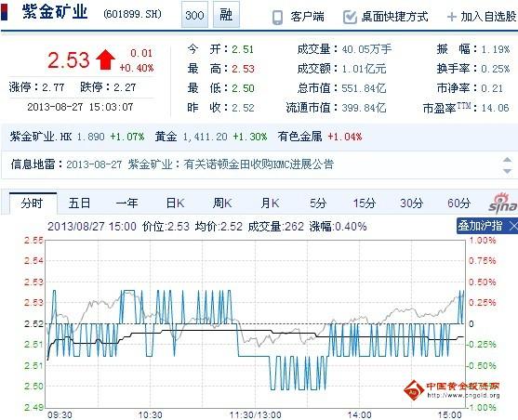Click the 300 index badge button

tap(194, 15)
